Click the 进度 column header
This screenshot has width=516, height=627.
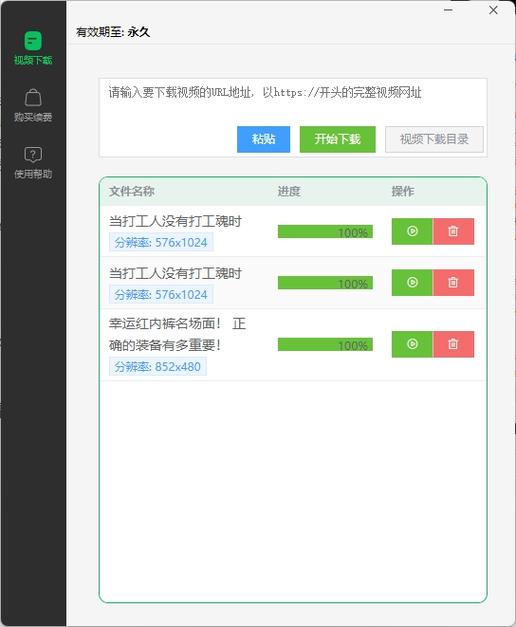[x=289, y=191]
